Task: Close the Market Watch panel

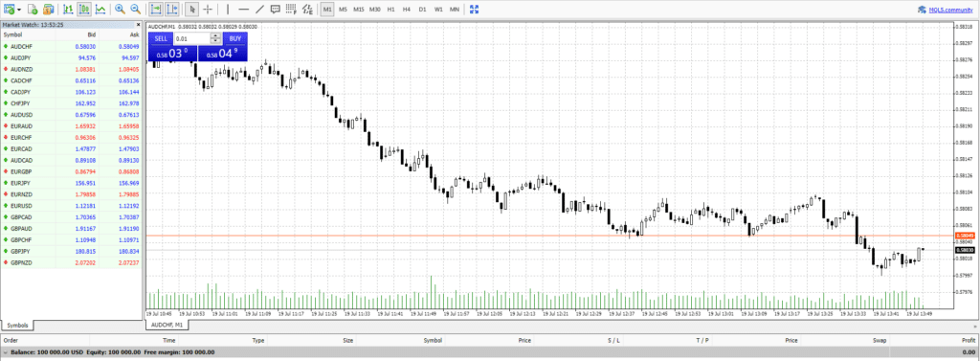Action: (138, 24)
